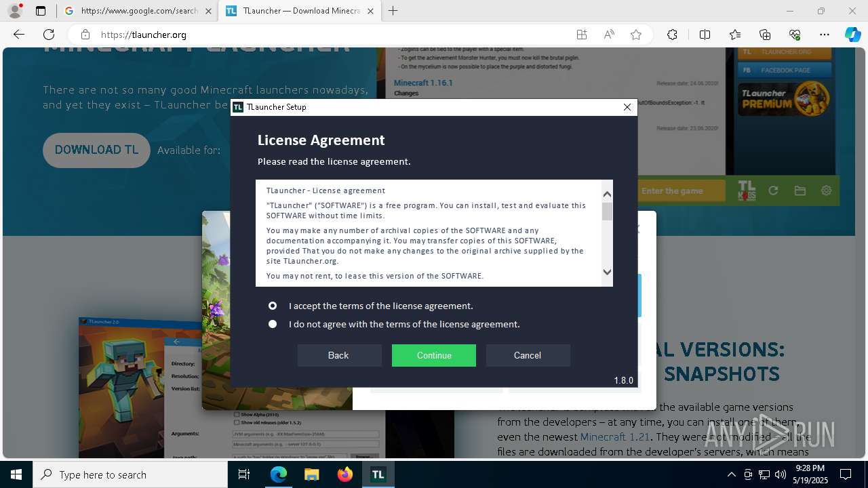This screenshot has width=868, height=488.
Task: Launch Firefox from taskbar
Action: coord(345,474)
